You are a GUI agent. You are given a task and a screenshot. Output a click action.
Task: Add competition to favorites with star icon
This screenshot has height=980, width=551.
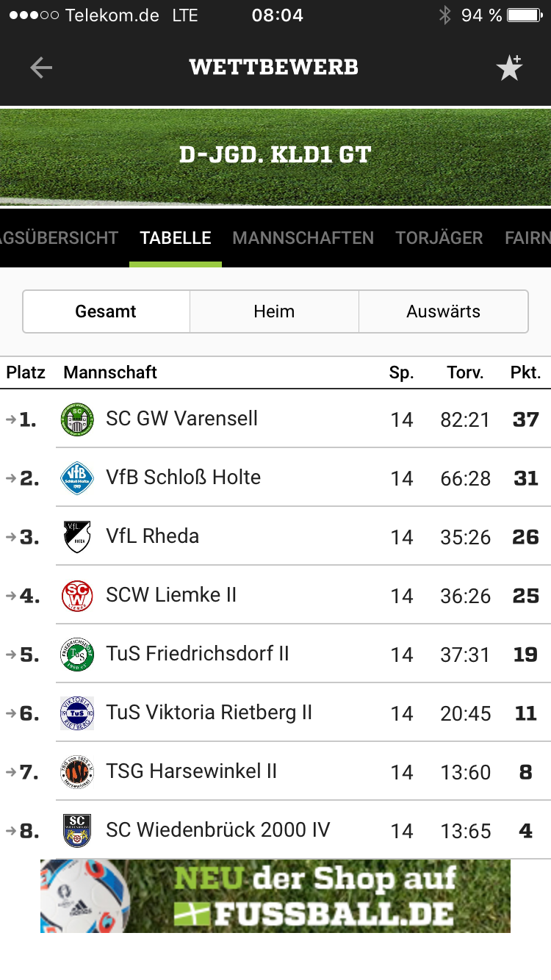click(x=509, y=68)
